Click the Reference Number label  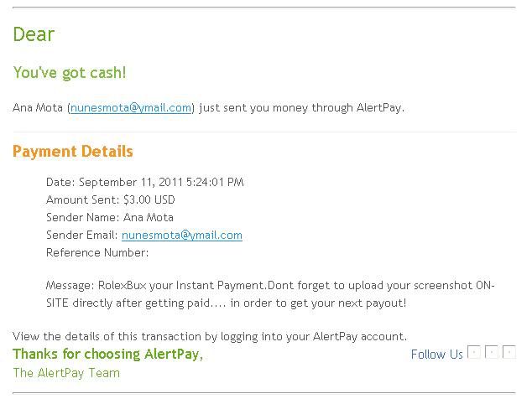click(97, 252)
